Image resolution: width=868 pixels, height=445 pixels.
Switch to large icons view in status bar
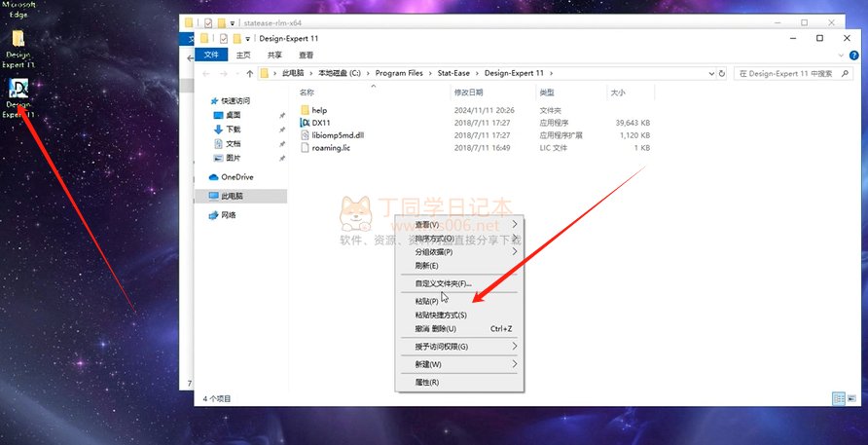851,398
